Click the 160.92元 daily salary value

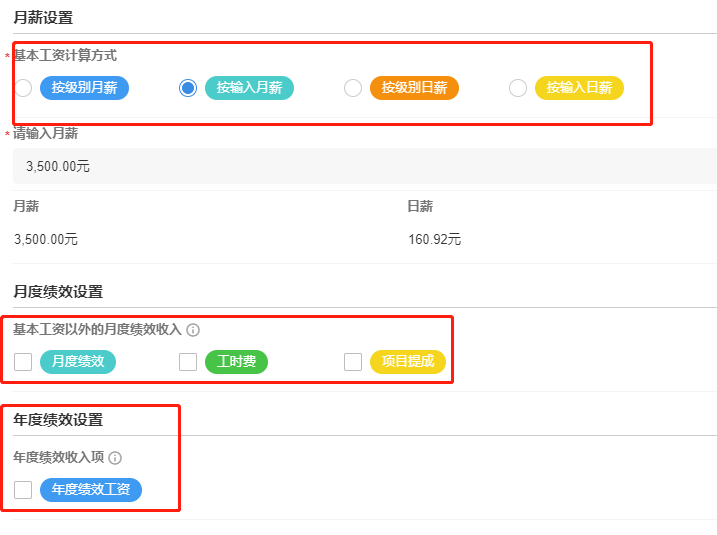[x=434, y=240]
